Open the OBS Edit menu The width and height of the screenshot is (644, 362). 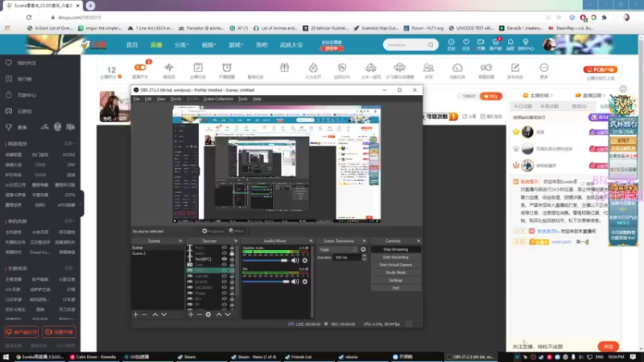click(x=148, y=99)
